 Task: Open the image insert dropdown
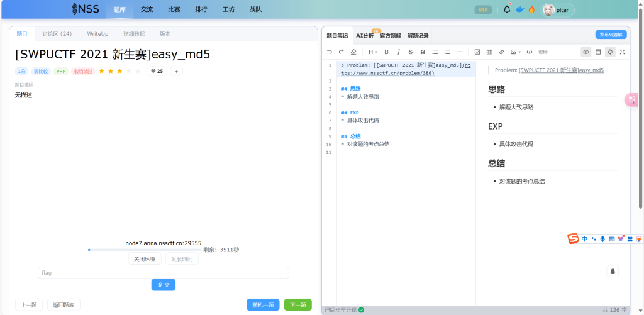click(x=515, y=52)
